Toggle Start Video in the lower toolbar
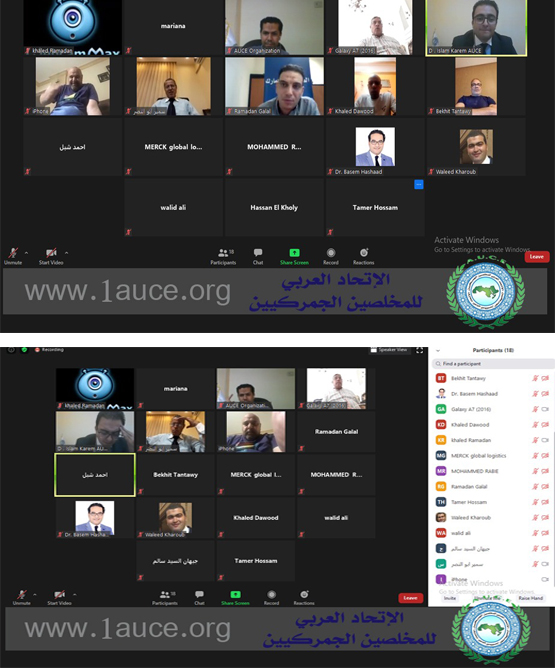Screen dimensions: 555x668 tap(59, 597)
